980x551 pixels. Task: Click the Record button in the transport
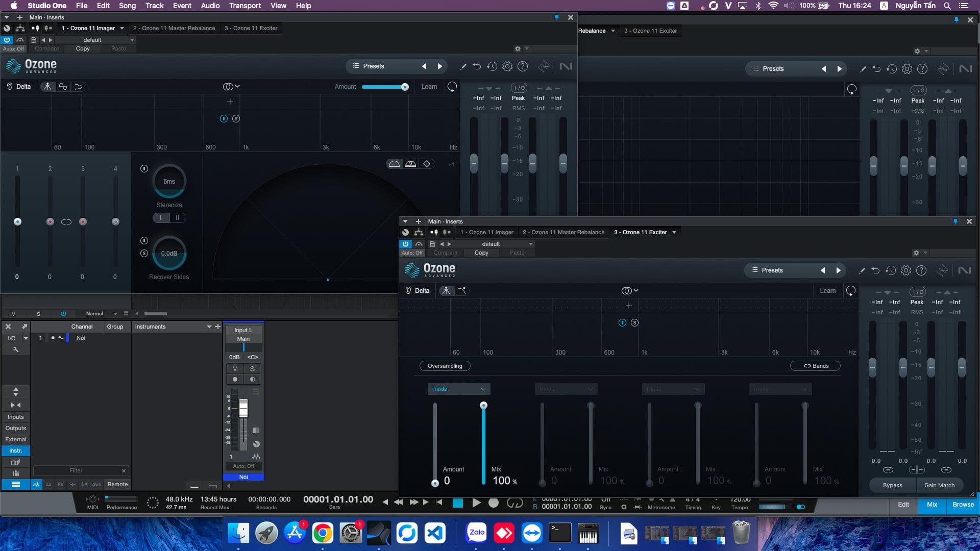click(x=494, y=503)
